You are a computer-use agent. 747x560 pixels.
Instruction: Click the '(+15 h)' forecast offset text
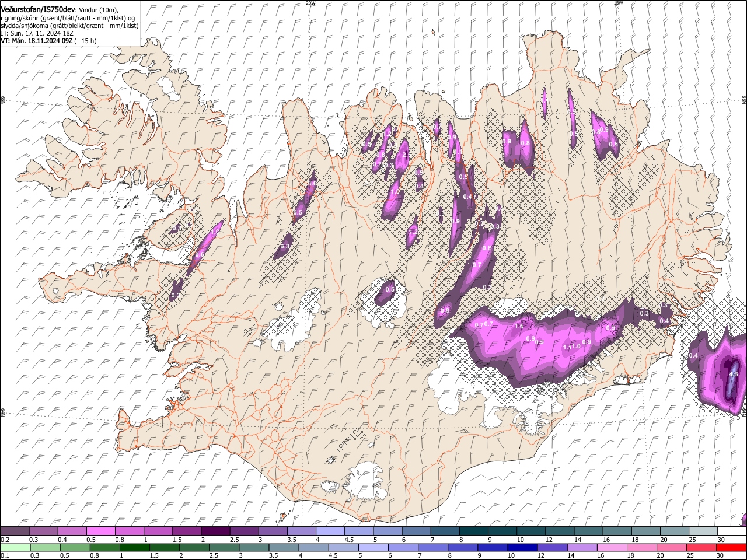click(86, 41)
